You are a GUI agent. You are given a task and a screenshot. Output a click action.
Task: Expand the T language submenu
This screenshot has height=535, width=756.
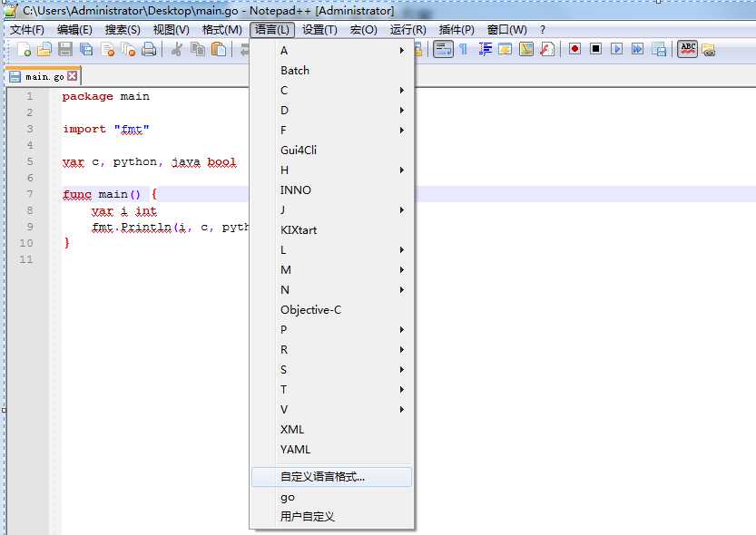click(332, 390)
